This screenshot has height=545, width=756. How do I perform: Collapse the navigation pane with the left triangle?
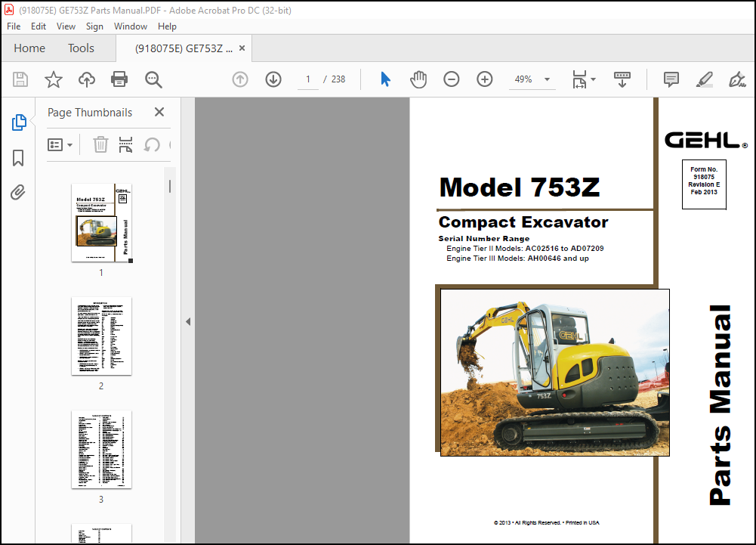point(188,321)
